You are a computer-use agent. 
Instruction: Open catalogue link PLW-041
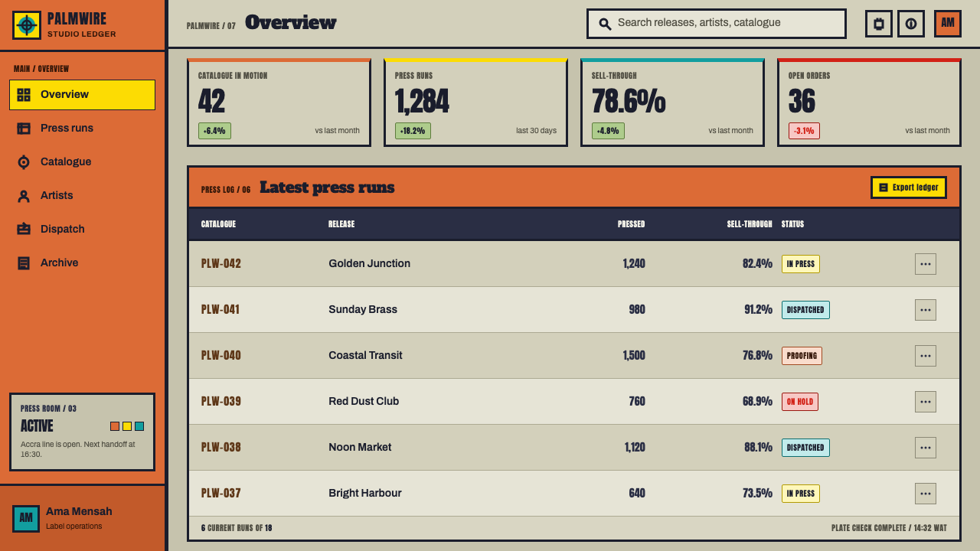220,310
